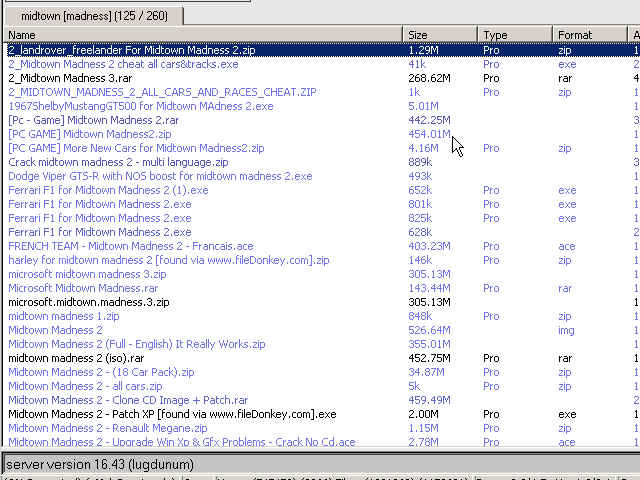Select the Midtown Madness 2 Patch XP exe
This screenshot has width=640, height=480.
coord(172,413)
